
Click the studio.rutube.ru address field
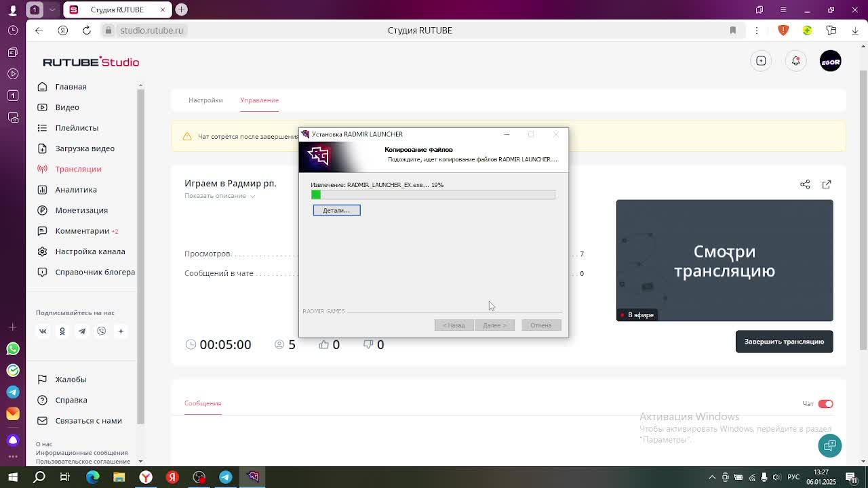tap(151, 30)
